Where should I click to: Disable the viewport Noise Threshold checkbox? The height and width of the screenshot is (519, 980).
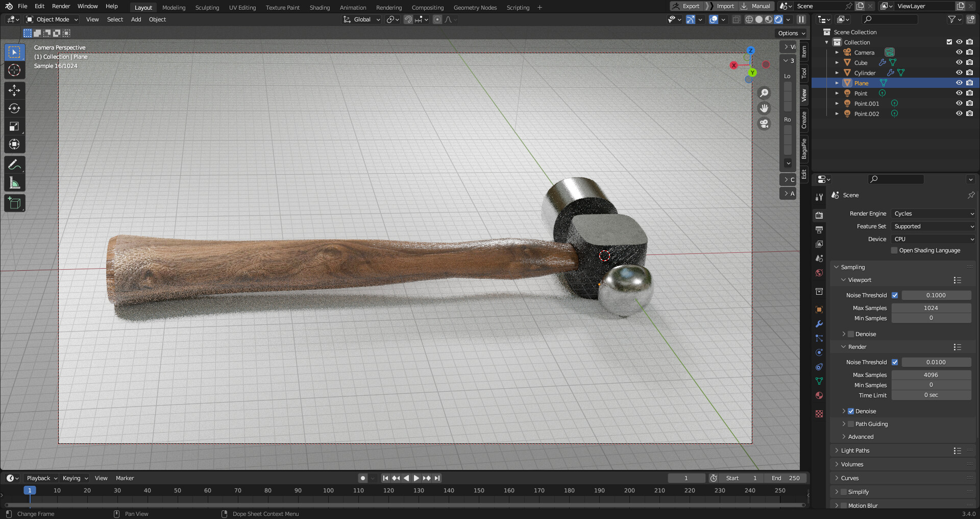[x=895, y=295]
